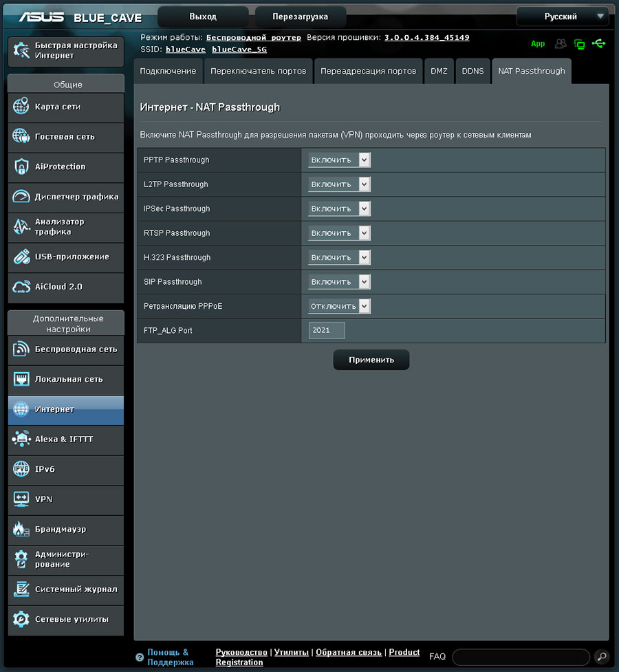Image resolution: width=619 pixels, height=672 pixels.
Task: Click the PPTP Passthrough label
Action: click(x=177, y=160)
